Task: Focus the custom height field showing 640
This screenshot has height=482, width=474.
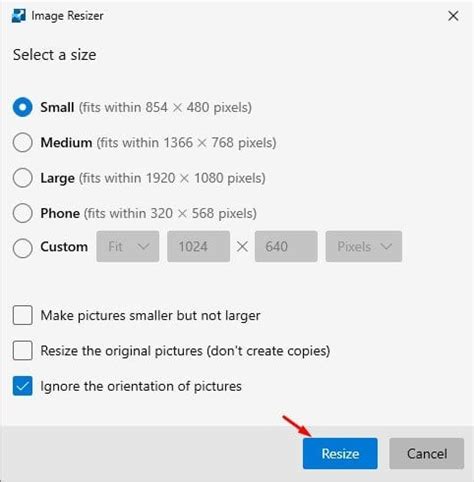Action: tap(286, 247)
